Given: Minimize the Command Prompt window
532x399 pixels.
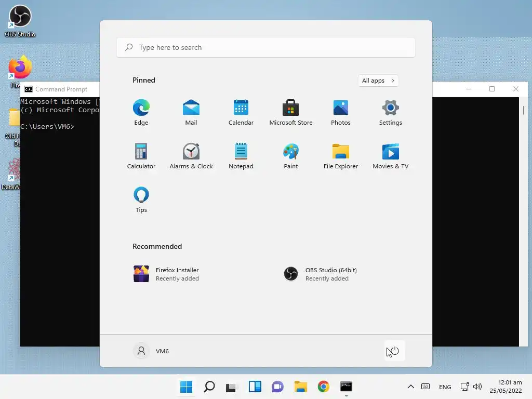Looking at the screenshot, I should [x=469, y=89].
